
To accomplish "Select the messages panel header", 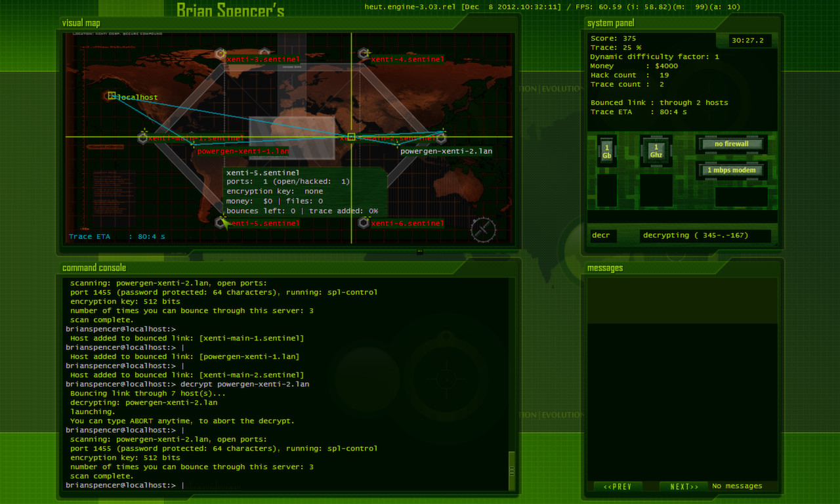I will [606, 268].
